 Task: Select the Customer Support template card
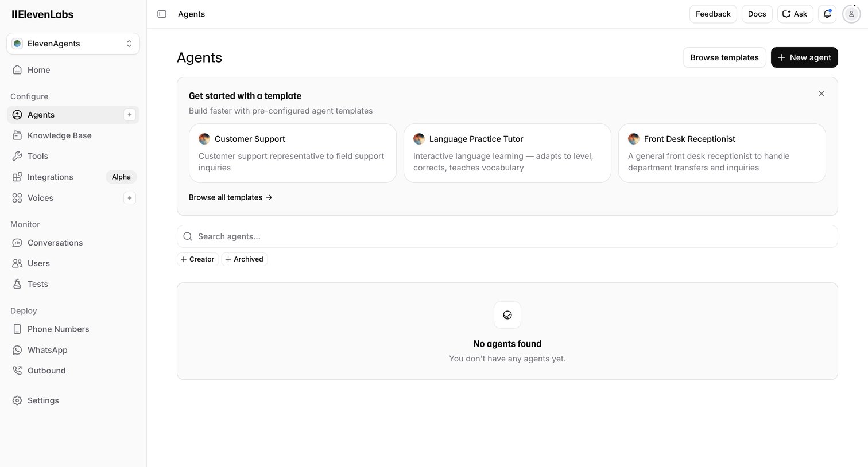coord(293,153)
